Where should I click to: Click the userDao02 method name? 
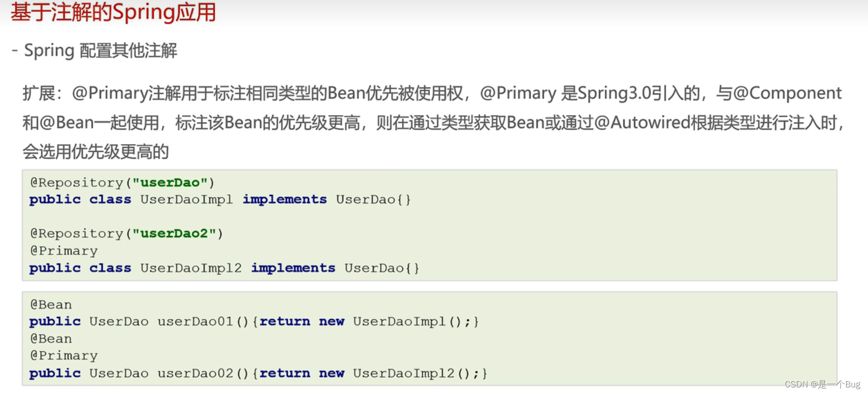click(195, 373)
